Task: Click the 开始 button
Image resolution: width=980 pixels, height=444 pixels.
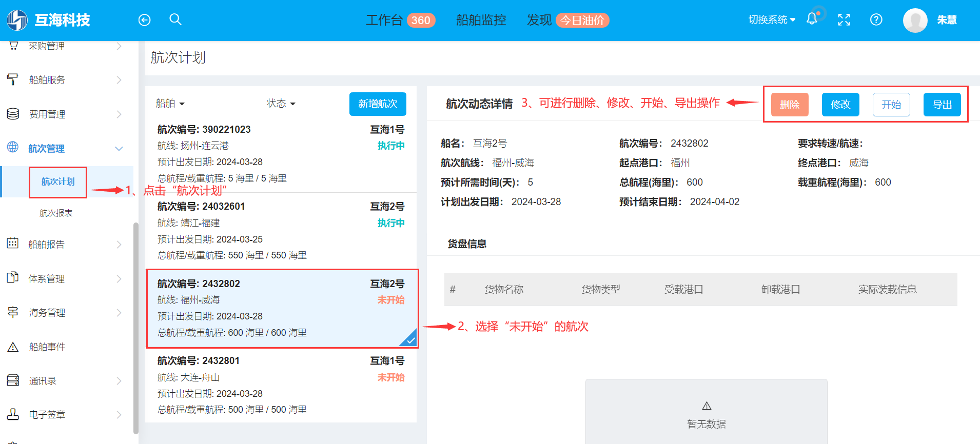Action: 891,105
